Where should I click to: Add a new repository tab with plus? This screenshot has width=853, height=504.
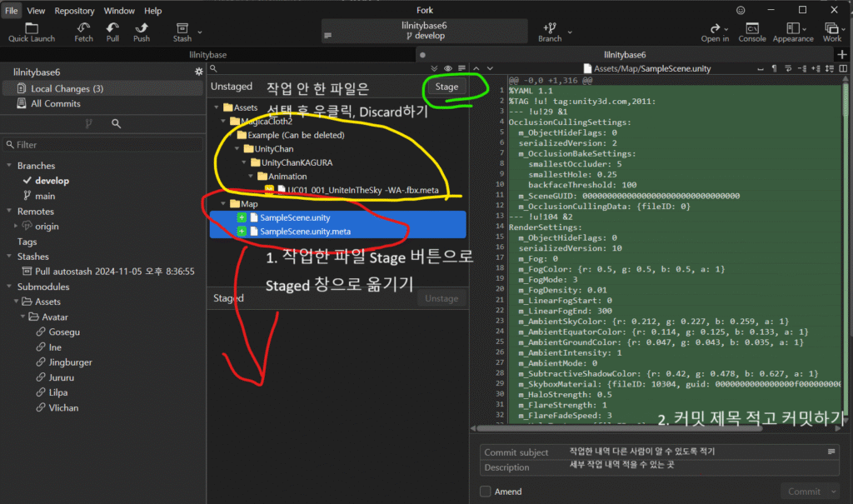pos(841,54)
